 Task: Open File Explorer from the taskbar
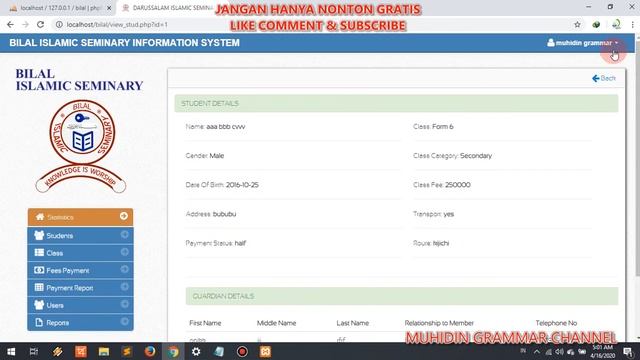(x=104, y=351)
